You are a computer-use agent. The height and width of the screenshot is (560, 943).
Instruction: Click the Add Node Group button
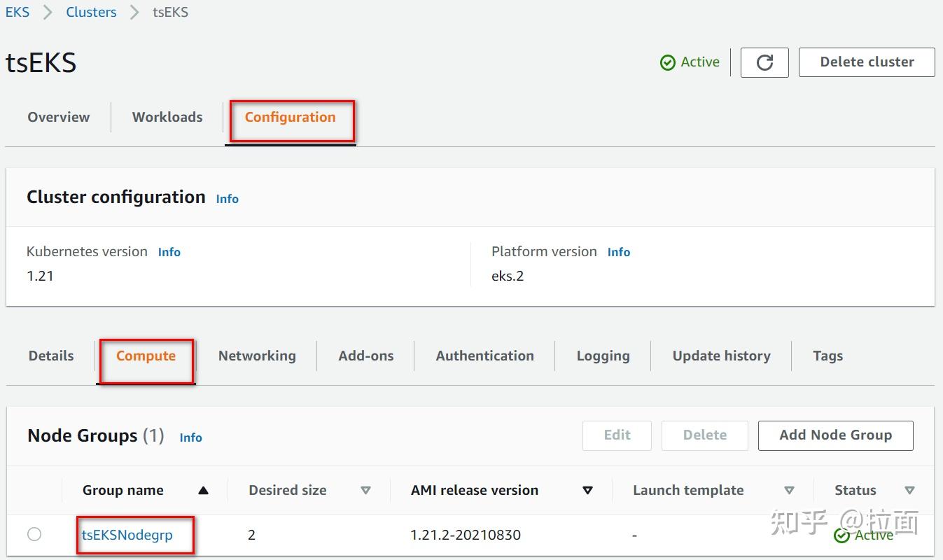point(835,435)
